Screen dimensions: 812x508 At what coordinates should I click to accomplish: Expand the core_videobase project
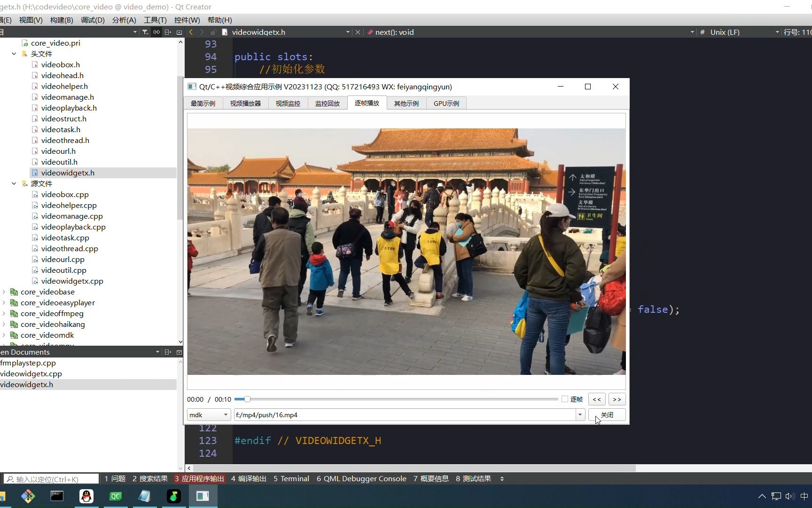4,292
